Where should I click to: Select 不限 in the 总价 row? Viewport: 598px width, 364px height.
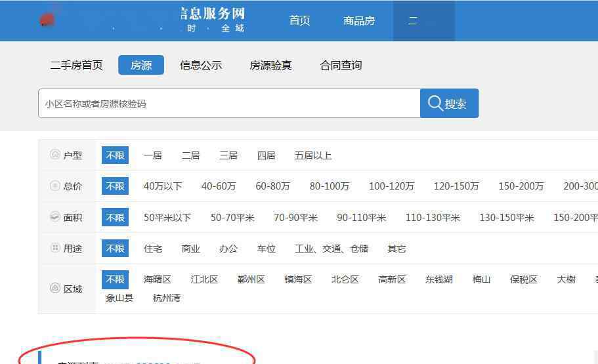[115, 186]
